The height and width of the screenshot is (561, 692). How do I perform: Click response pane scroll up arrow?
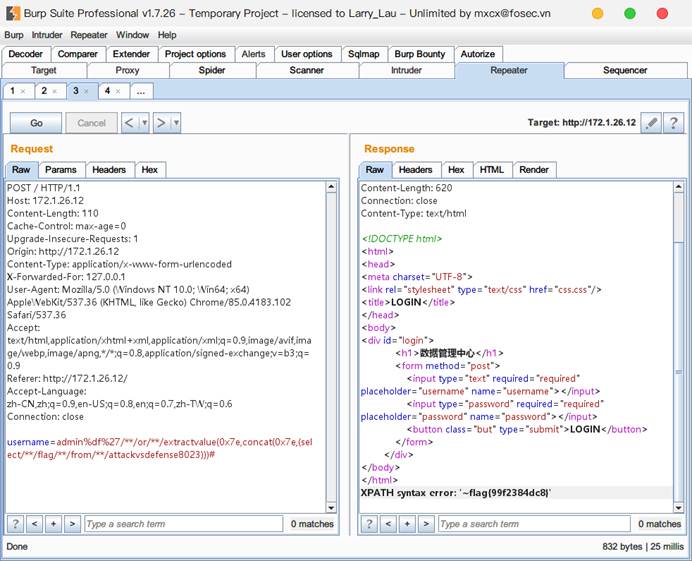[x=679, y=187]
